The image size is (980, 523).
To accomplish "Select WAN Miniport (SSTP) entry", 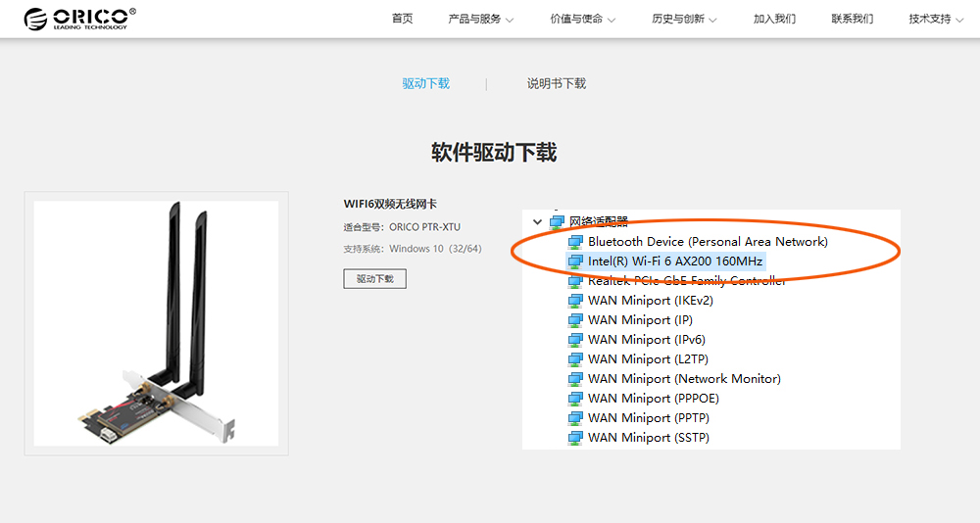I will 648,438.
